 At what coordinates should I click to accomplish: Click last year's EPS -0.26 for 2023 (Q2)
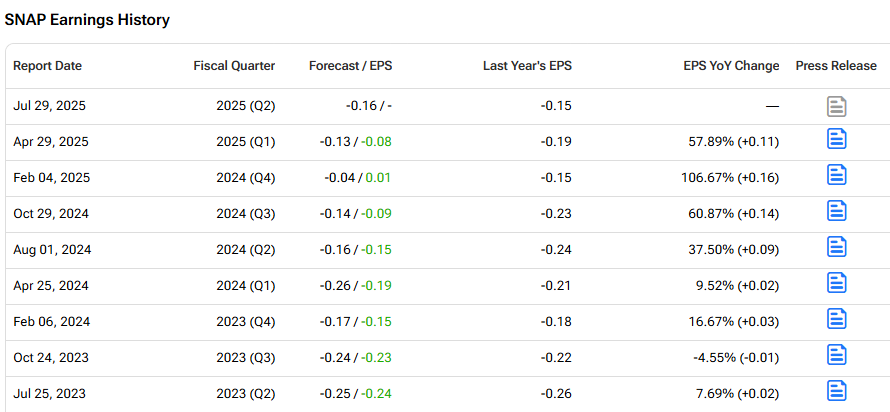[x=556, y=394]
